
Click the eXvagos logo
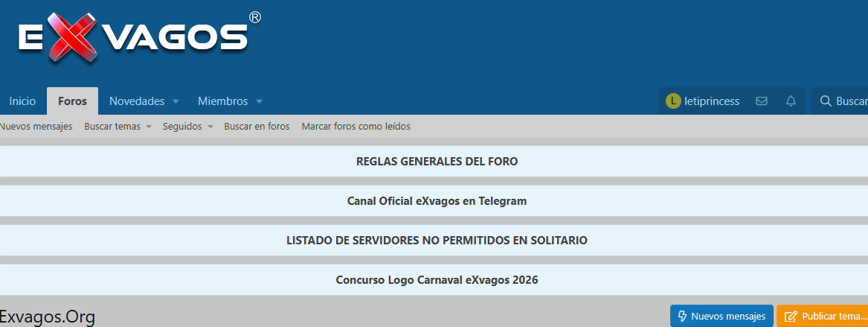(x=132, y=38)
